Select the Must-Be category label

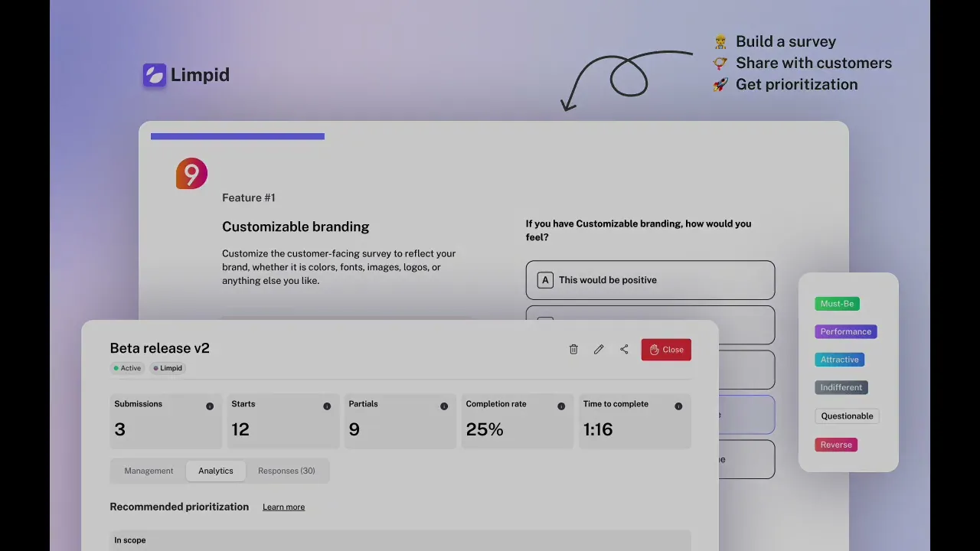point(837,304)
